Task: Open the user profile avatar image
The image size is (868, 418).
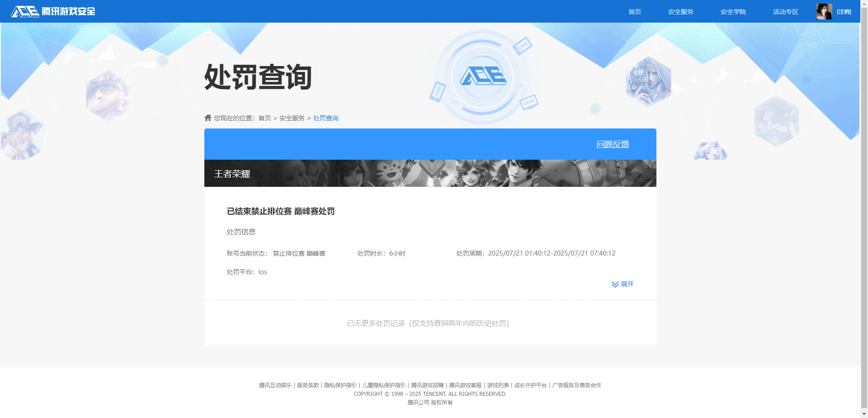Action: [x=824, y=11]
